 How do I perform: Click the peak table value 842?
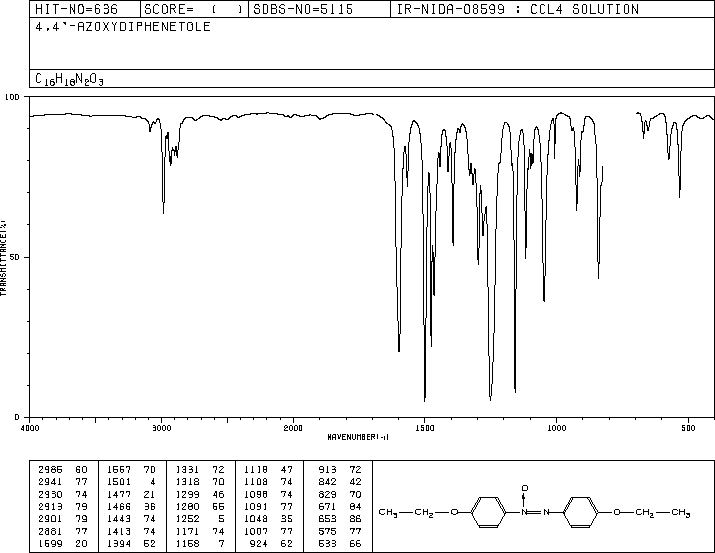coord(327,482)
